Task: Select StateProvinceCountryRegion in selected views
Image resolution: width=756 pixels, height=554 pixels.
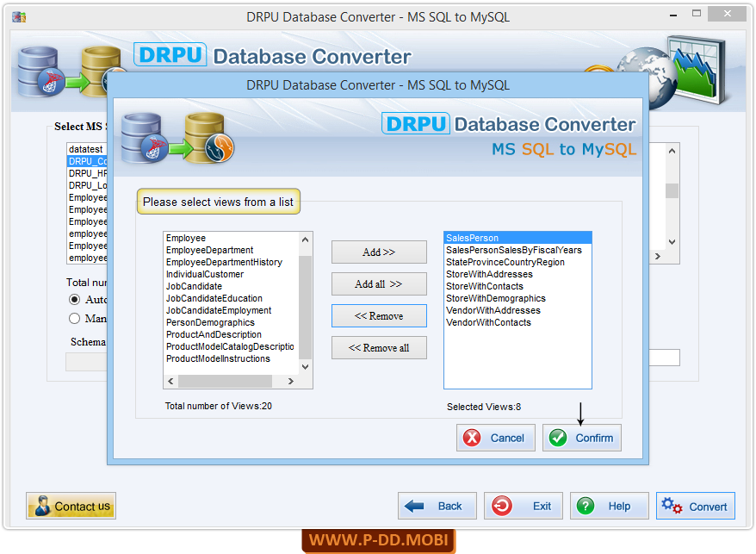Action: click(x=517, y=262)
